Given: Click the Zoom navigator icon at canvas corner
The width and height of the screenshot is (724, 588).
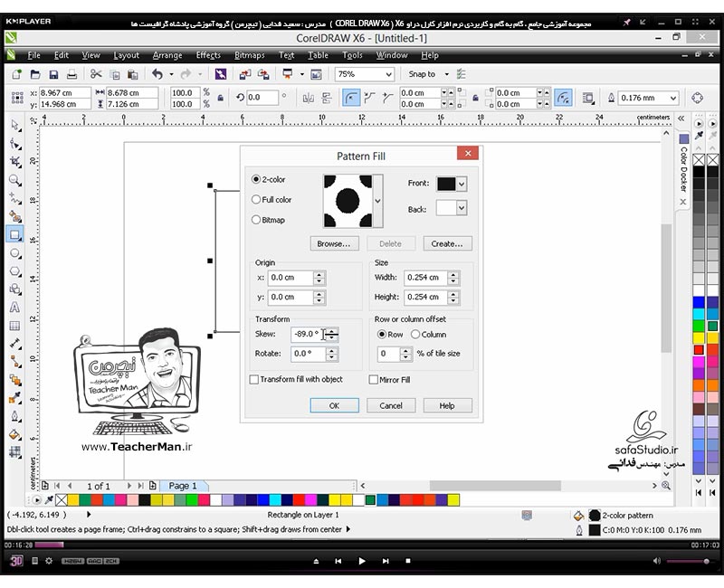Looking at the screenshot, I should pyautogui.click(x=666, y=486).
